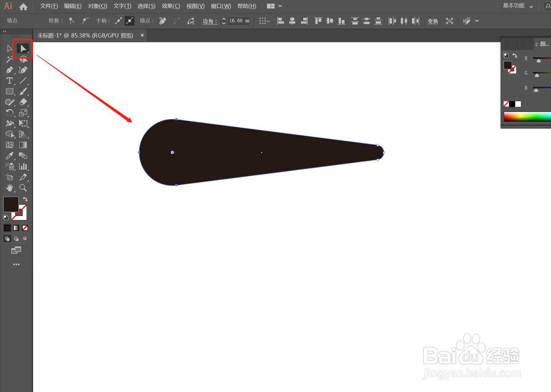Open the 基本功能 workspace switcher
551x392 pixels.
518,6
